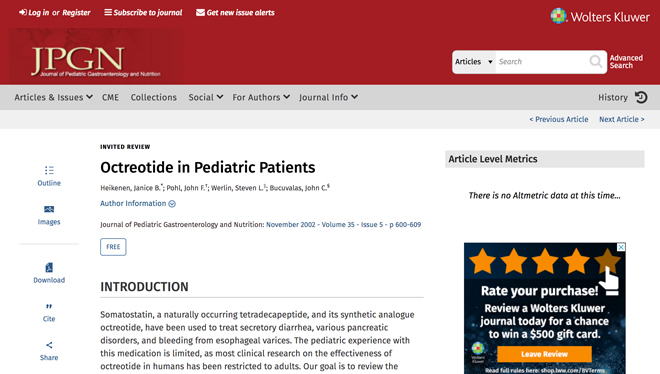The width and height of the screenshot is (660, 374).
Task: Open the Journal Info dropdown menu
Action: 328,97
